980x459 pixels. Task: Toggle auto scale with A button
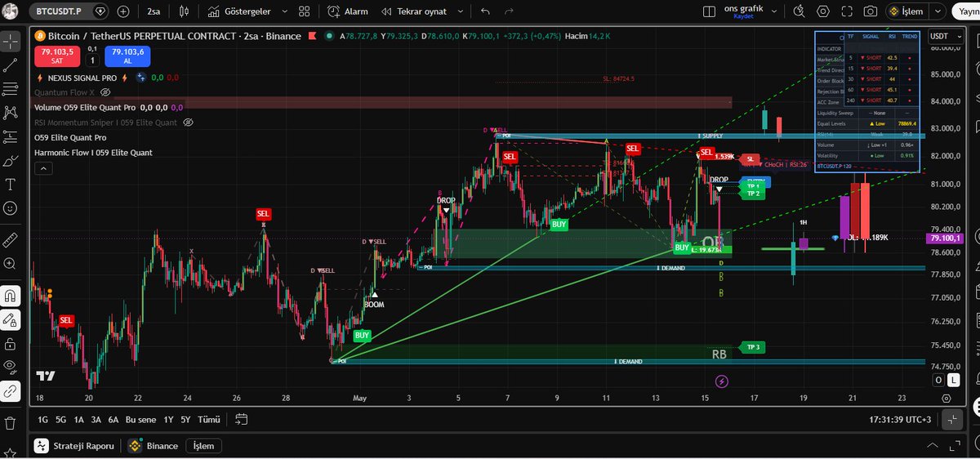(938, 380)
